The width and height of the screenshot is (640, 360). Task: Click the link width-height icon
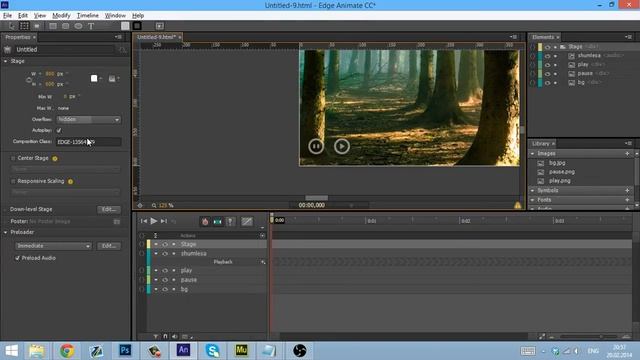pos(29,79)
